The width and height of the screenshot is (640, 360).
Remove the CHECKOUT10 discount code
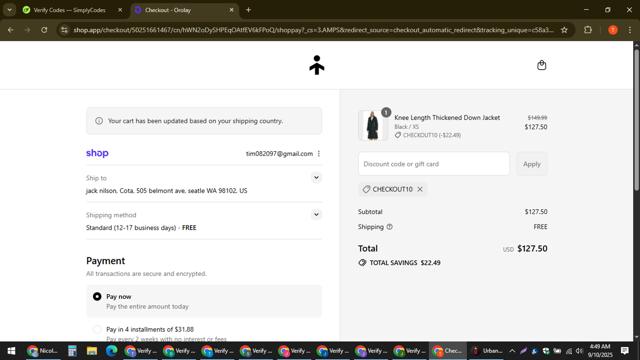click(x=420, y=189)
